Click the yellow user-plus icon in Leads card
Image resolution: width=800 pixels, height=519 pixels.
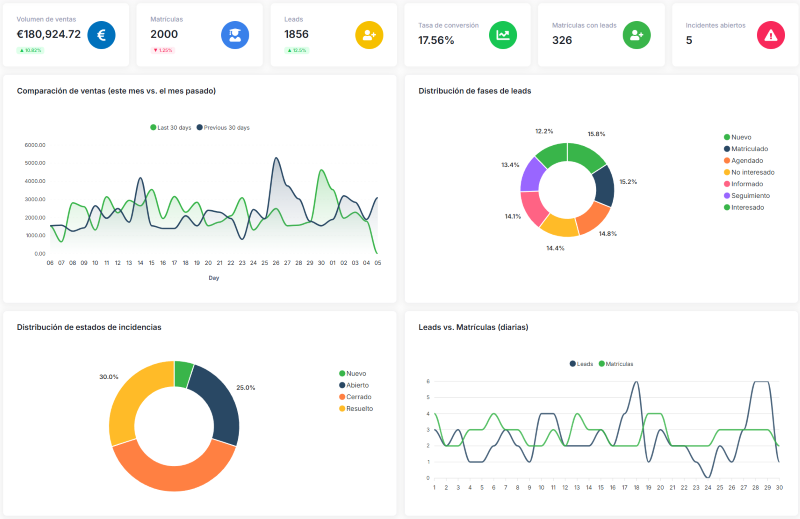tap(369, 35)
